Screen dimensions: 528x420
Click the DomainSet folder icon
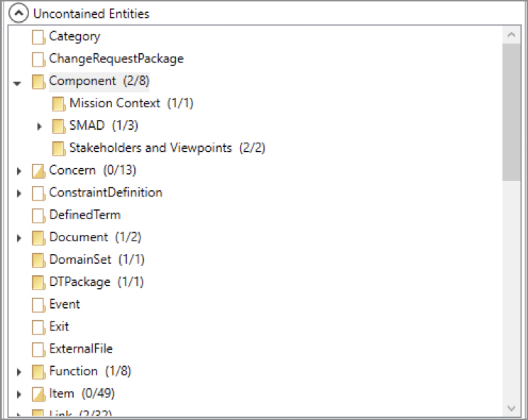pos(38,260)
